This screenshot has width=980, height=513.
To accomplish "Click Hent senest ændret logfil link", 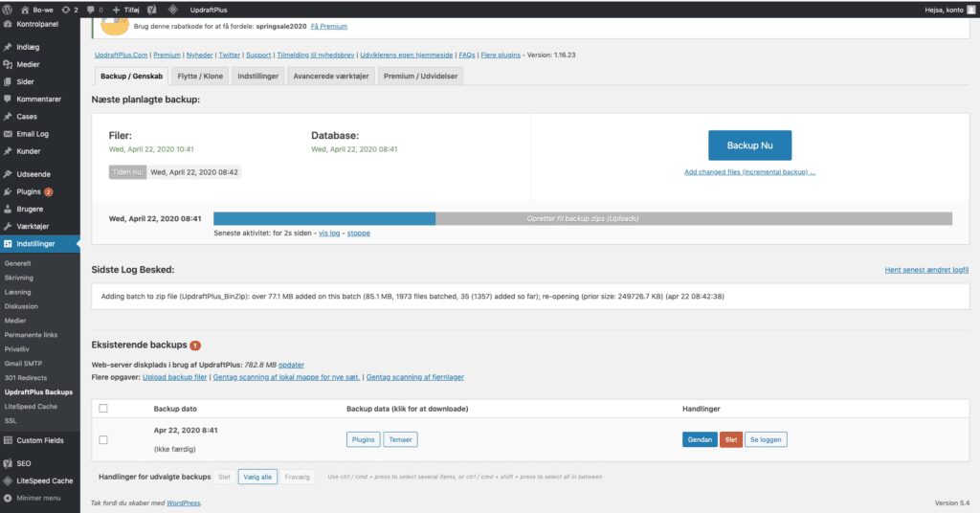I will click(x=926, y=270).
